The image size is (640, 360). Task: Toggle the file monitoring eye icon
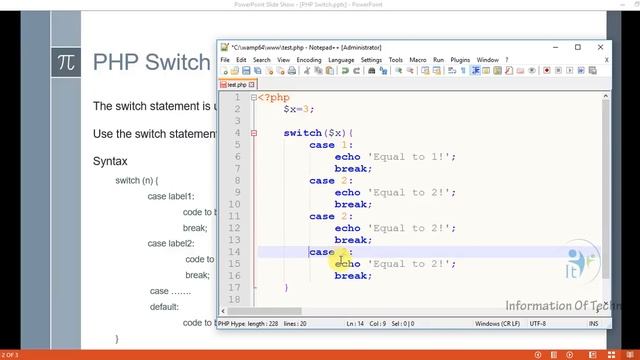(531, 71)
